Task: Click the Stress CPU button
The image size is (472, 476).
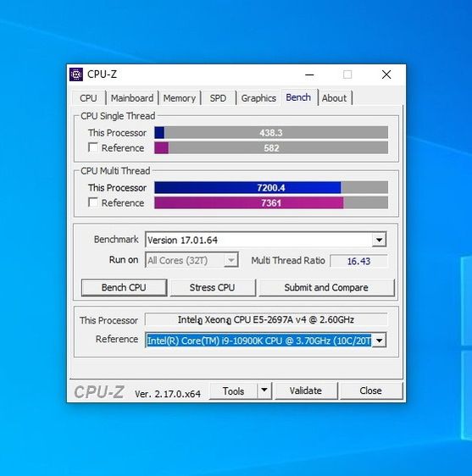Action: (x=213, y=287)
